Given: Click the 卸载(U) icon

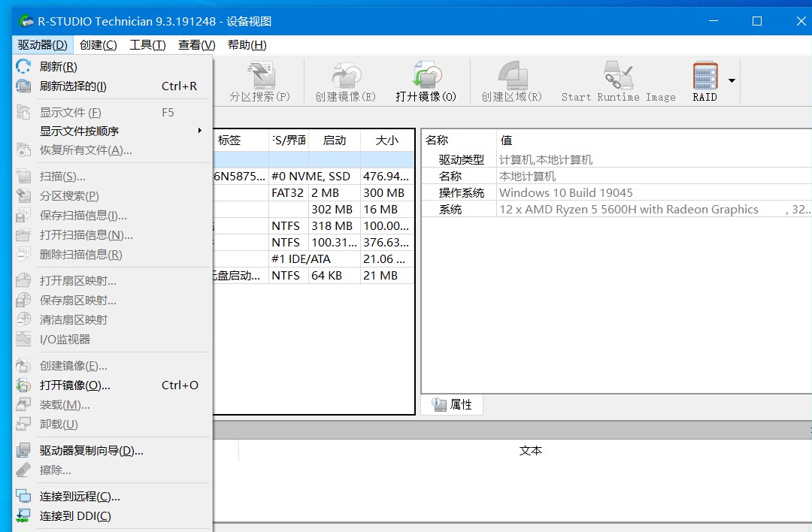Looking at the screenshot, I should (x=23, y=424).
